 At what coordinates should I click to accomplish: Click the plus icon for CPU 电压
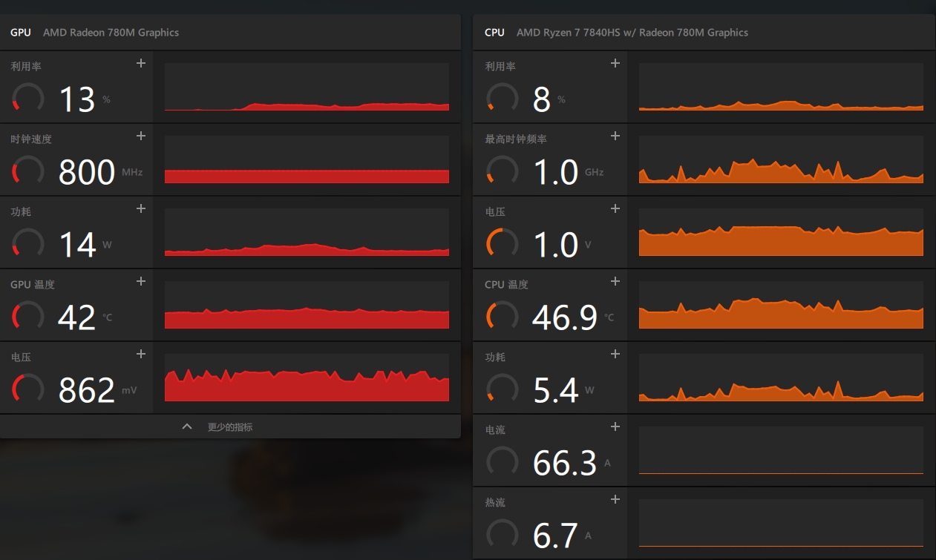(x=615, y=209)
